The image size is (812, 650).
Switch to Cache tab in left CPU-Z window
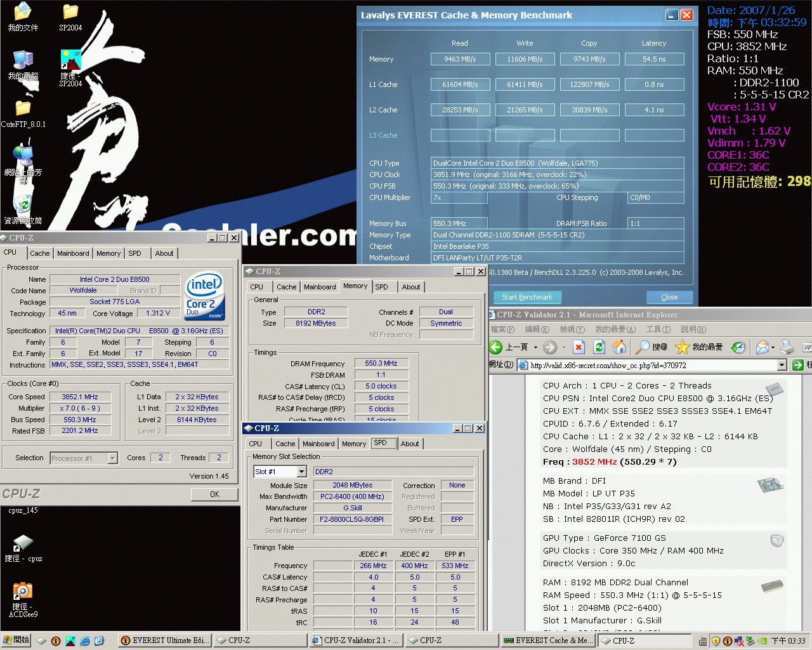click(39, 253)
